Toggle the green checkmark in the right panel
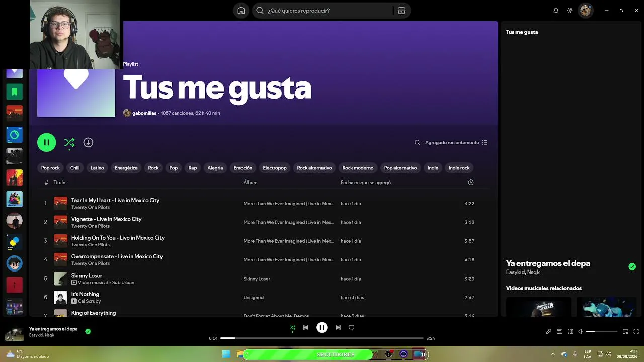 click(x=632, y=267)
